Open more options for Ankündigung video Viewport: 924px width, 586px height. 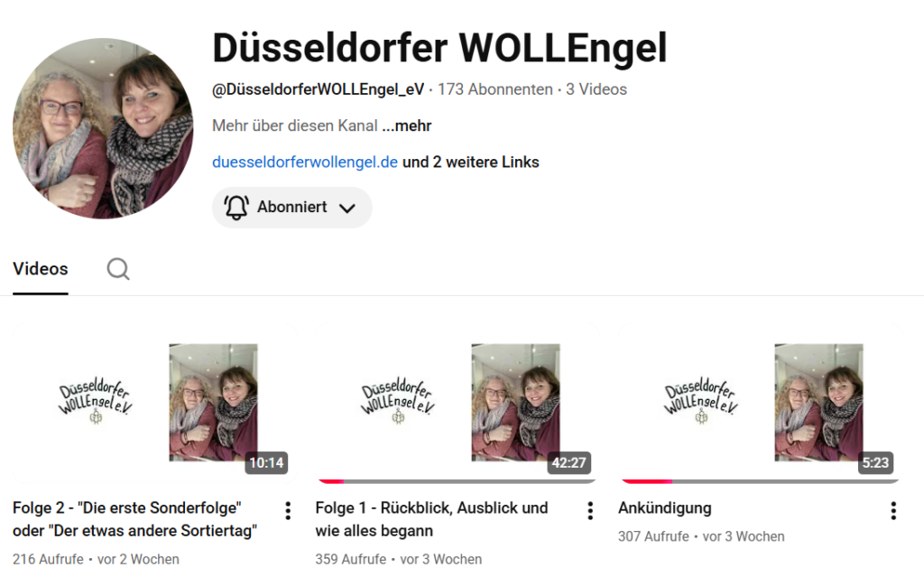[x=893, y=510]
